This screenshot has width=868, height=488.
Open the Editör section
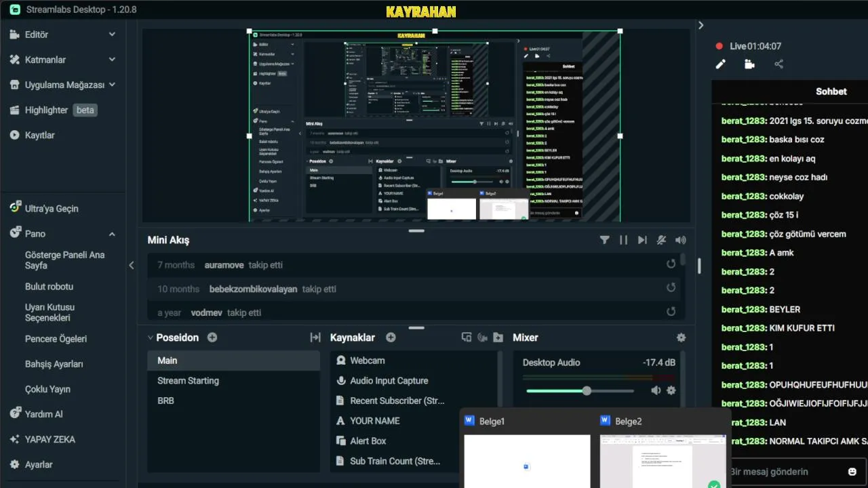[x=37, y=35]
